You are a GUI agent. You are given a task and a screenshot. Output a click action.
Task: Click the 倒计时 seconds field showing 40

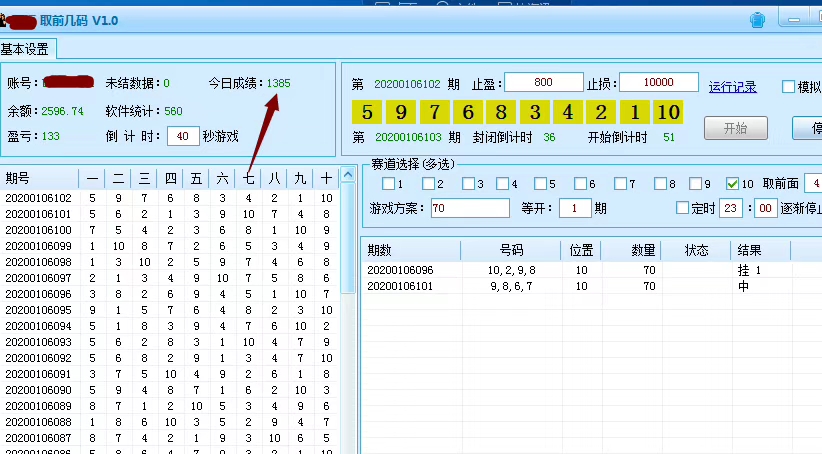coord(182,136)
